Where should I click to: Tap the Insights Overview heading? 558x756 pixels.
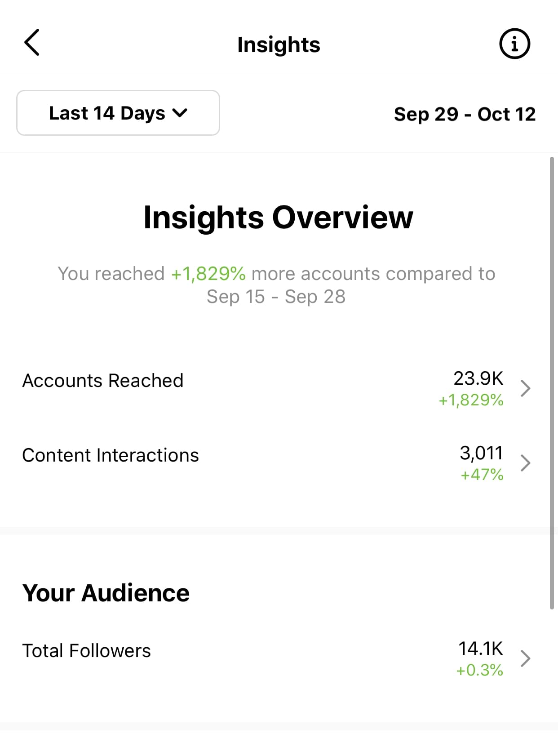(278, 217)
